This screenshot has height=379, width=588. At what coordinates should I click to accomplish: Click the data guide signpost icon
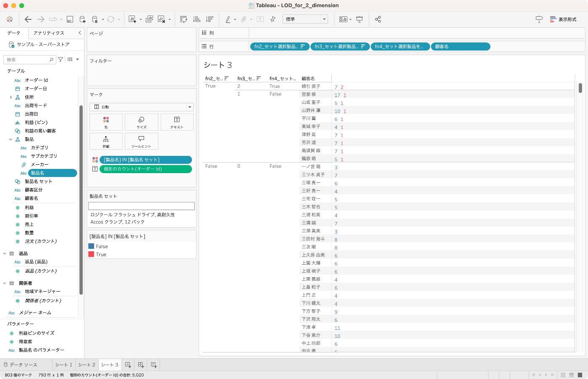click(x=539, y=19)
